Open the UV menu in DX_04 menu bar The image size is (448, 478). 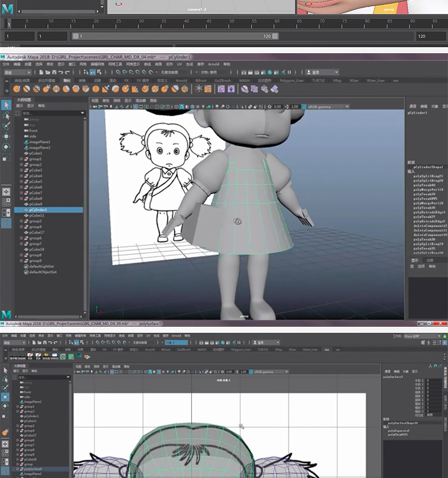coord(180,65)
